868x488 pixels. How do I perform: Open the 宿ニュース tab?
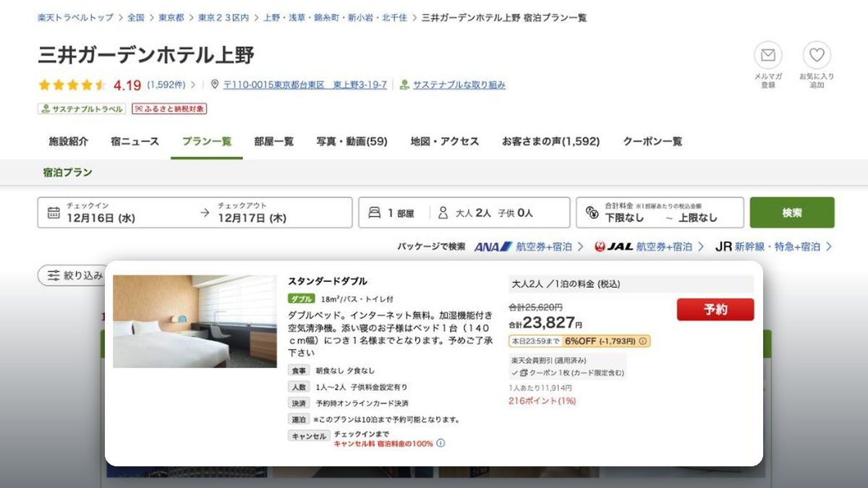coord(135,142)
